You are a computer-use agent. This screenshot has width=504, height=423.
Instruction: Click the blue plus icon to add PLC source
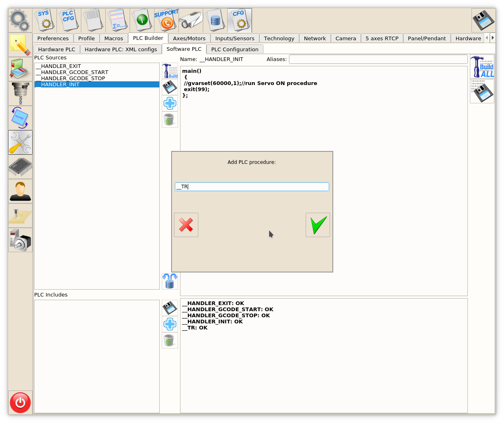coord(170,103)
